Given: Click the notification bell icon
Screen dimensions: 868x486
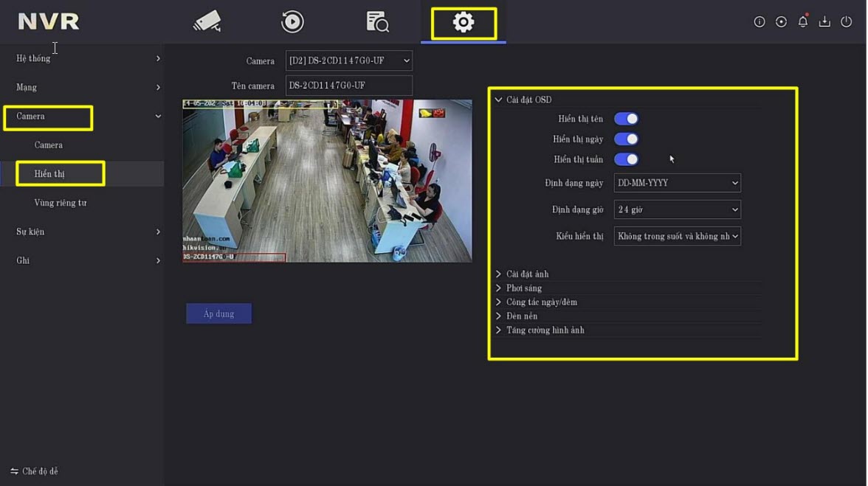Looking at the screenshot, I should coord(802,22).
